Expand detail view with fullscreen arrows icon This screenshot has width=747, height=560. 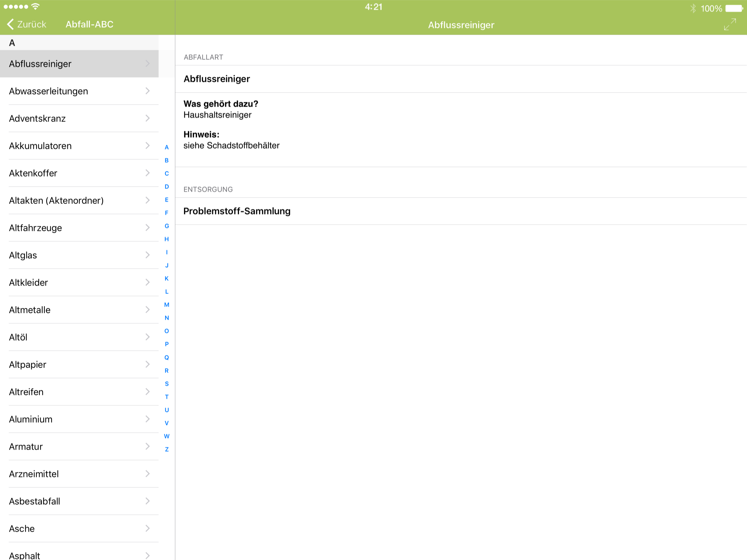pyautogui.click(x=730, y=25)
